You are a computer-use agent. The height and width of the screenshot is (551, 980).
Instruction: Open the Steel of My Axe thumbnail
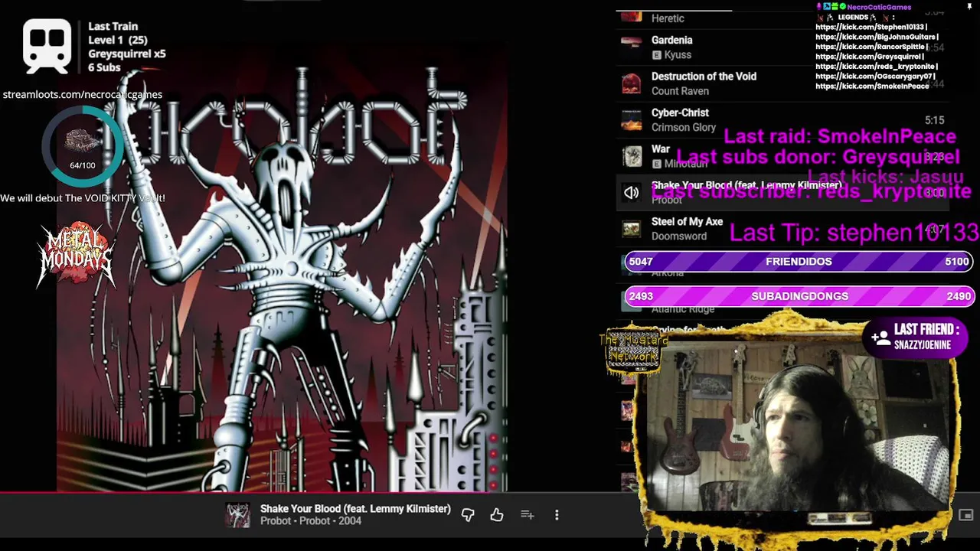631,229
